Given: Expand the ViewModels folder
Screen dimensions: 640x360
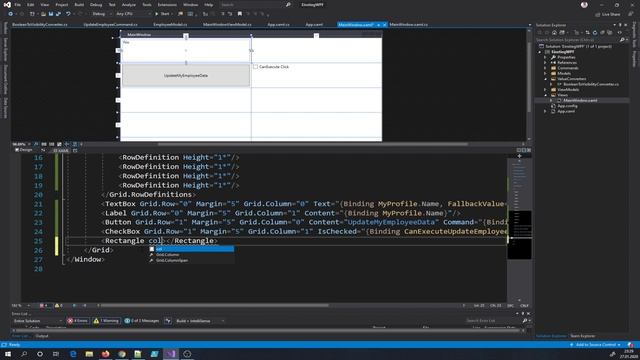Looking at the screenshot, I should pyautogui.click(x=545, y=89).
